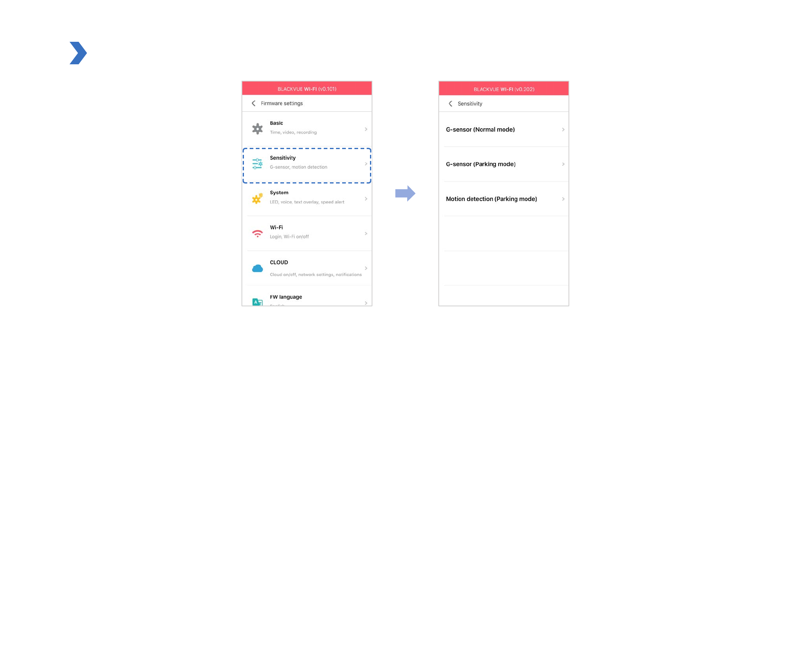Expand G-sensor (Normal mode) chevron

[x=563, y=129]
